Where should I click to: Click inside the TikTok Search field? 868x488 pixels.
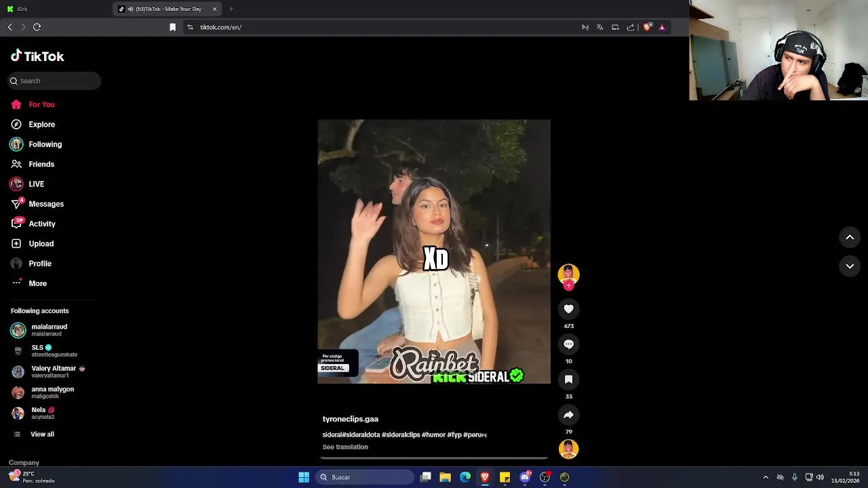click(x=54, y=81)
